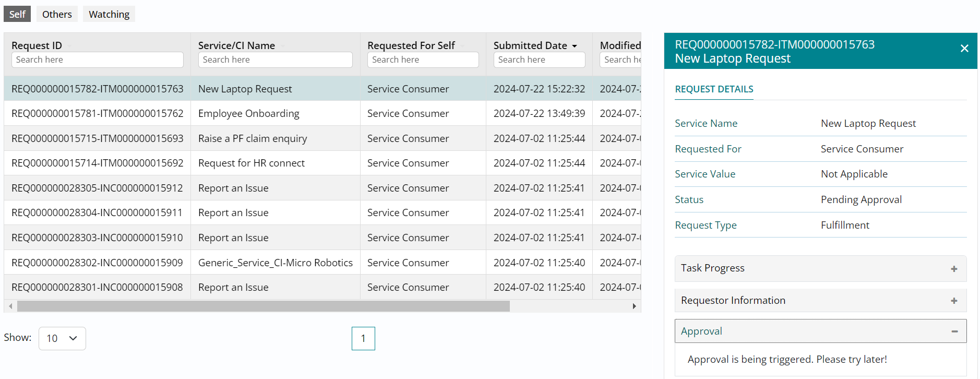Collapse the Approval section

pos(954,331)
